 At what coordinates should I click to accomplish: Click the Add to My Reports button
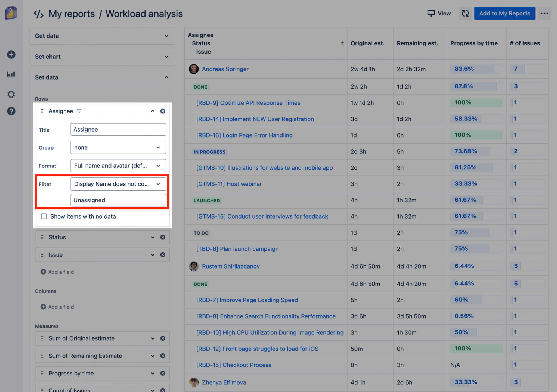[505, 13]
